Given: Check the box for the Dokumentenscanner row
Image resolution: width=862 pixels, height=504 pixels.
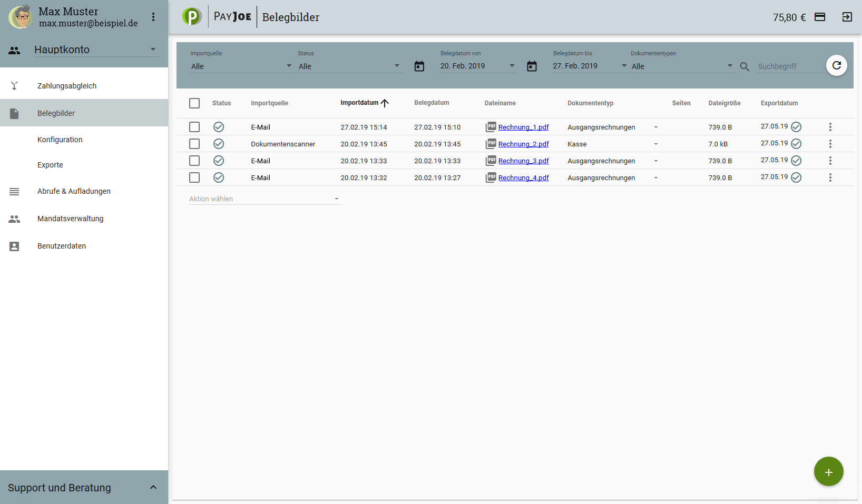Looking at the screenshot, I should pyautogui.click(x=194, y=144).
